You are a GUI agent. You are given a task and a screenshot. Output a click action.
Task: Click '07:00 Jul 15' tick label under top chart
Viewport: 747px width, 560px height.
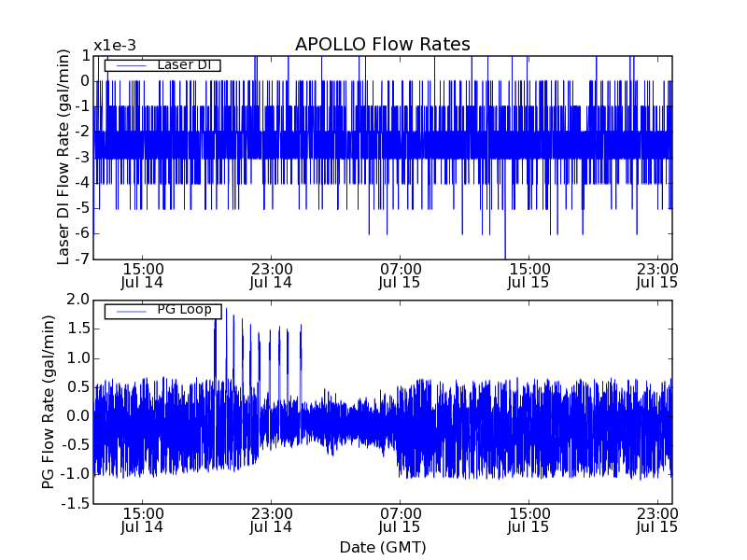400,275
